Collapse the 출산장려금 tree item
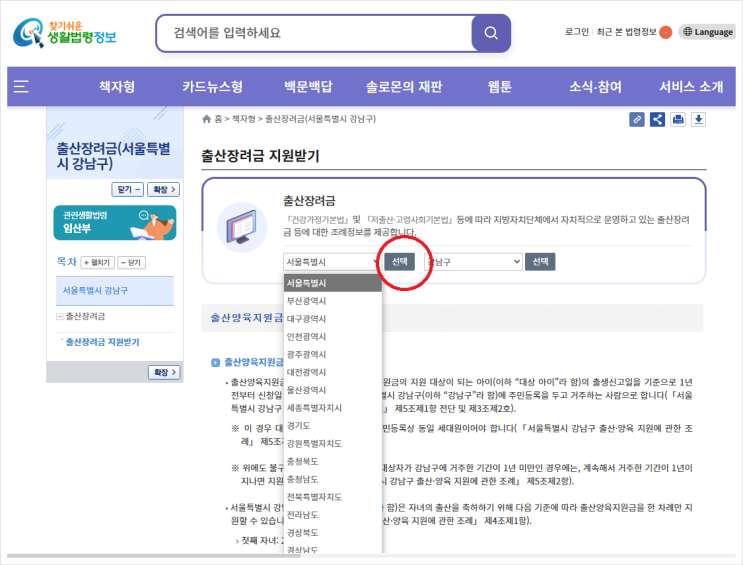 [60, 316]
